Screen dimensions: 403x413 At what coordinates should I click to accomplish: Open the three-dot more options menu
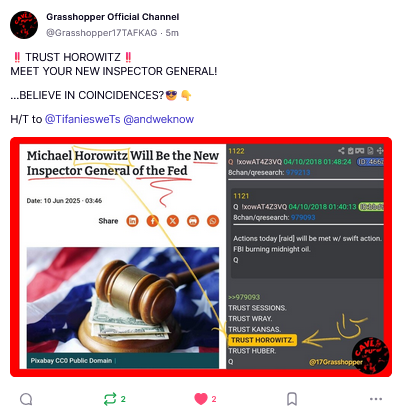pyautogui.click(x=376, y=399)
